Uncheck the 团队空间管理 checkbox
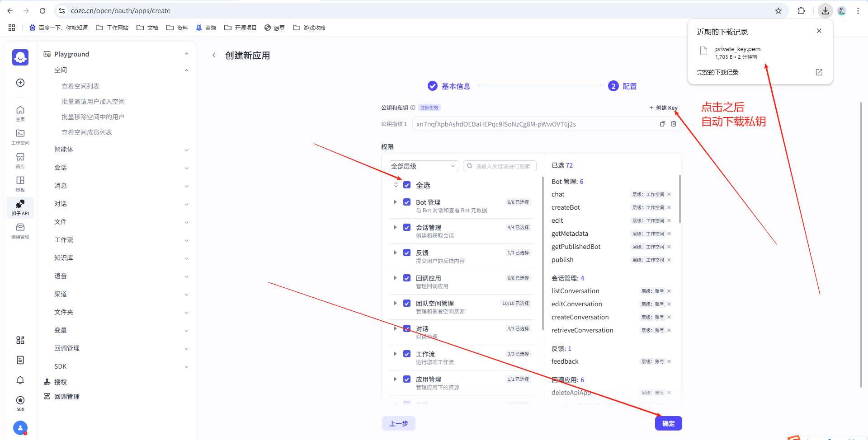868x440 pixels. coord(407,303)
